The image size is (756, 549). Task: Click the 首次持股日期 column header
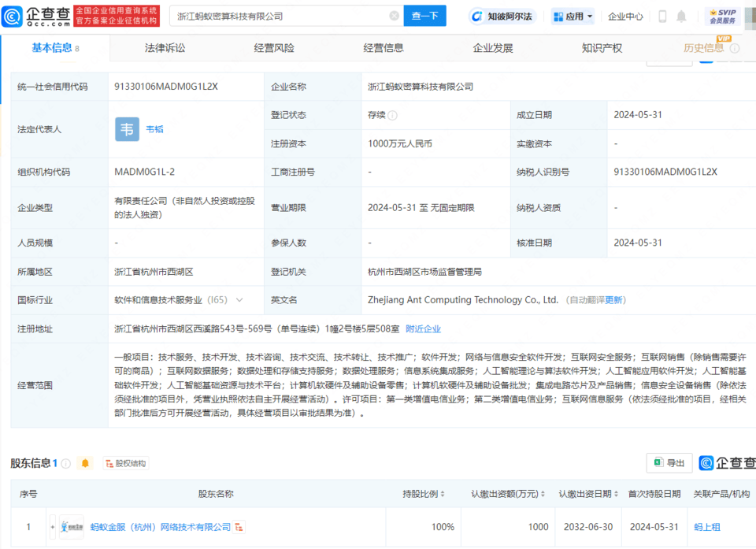point(654,494)
